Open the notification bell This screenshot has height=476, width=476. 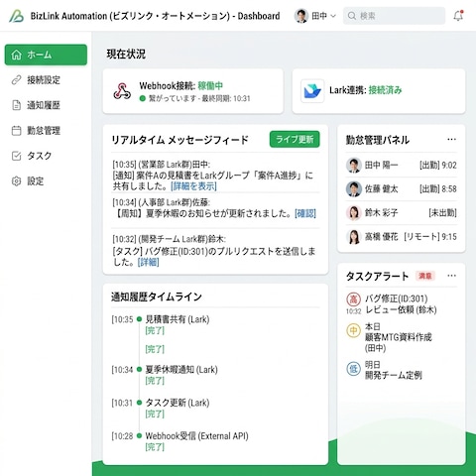(x=458, y=16)
